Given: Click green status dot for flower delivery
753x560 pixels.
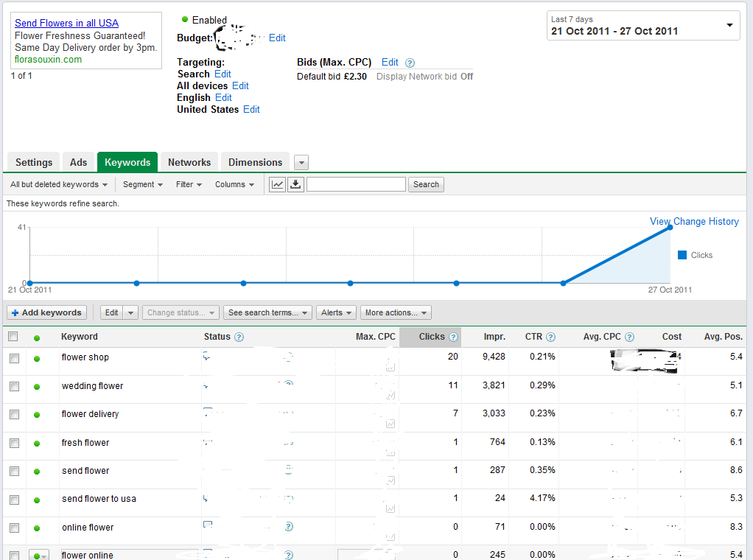Looking at the screenshot, I should pos(37,415).
